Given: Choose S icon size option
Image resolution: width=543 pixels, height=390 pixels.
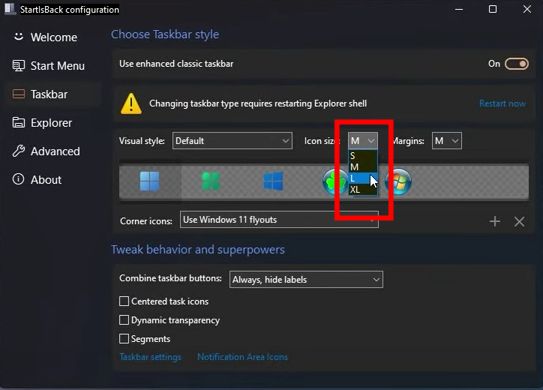Looking at the screenshot, I should [x=363, y=156].
